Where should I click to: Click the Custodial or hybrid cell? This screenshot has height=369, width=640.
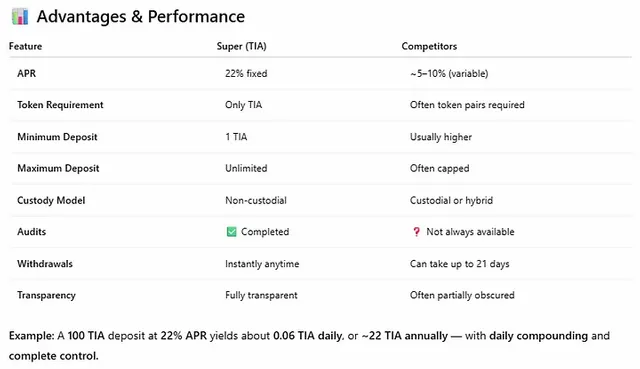(451, 200)
